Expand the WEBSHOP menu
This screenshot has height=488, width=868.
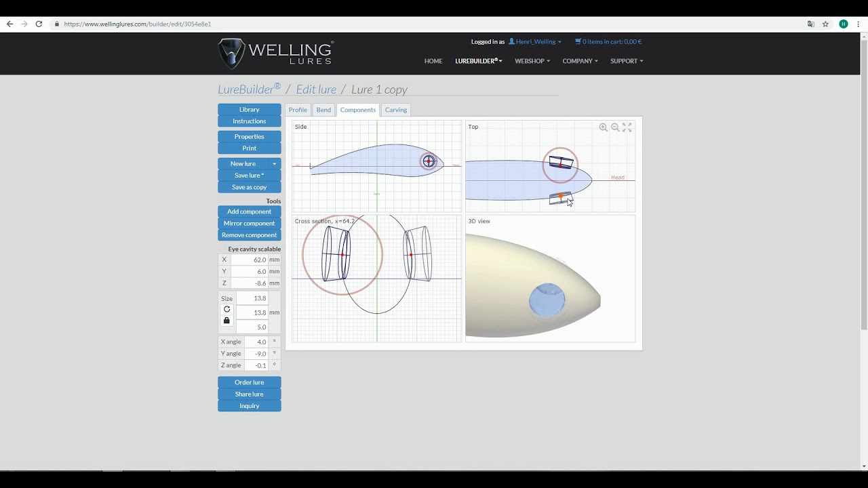(x=532, y=61)
